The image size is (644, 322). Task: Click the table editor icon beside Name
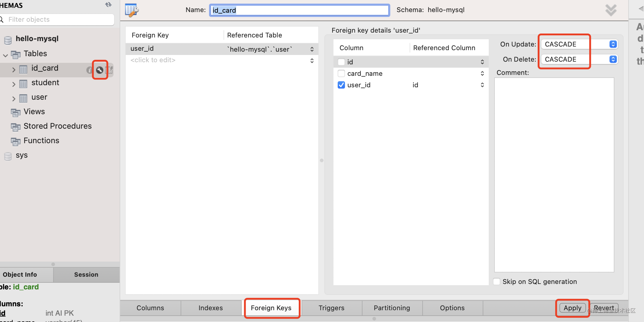132,10
